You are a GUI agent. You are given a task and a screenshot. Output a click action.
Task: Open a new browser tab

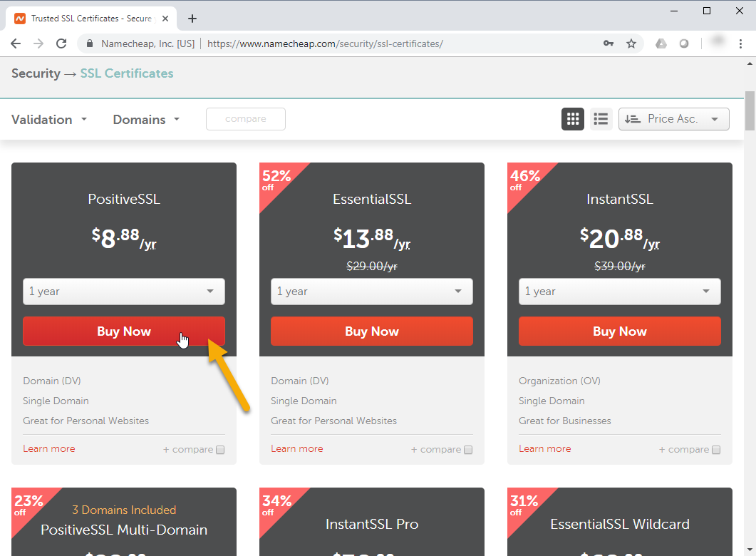tap(192, 19)
